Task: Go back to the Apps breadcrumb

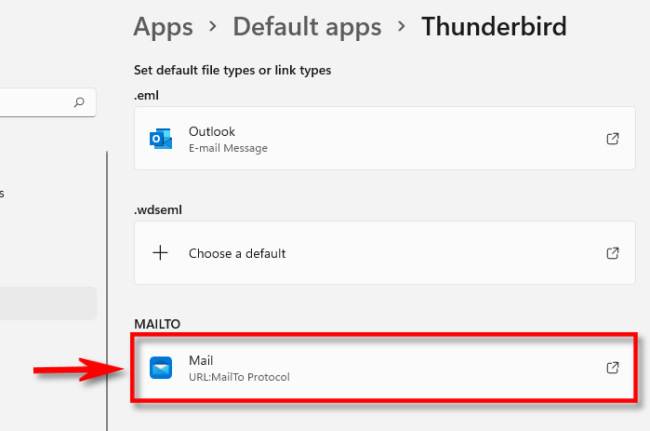Action: click(x=162, y=27)
